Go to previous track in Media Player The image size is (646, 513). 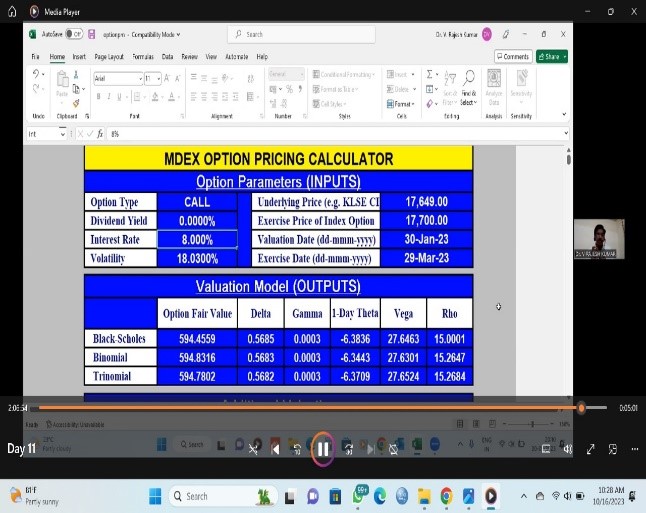[275, 449]
